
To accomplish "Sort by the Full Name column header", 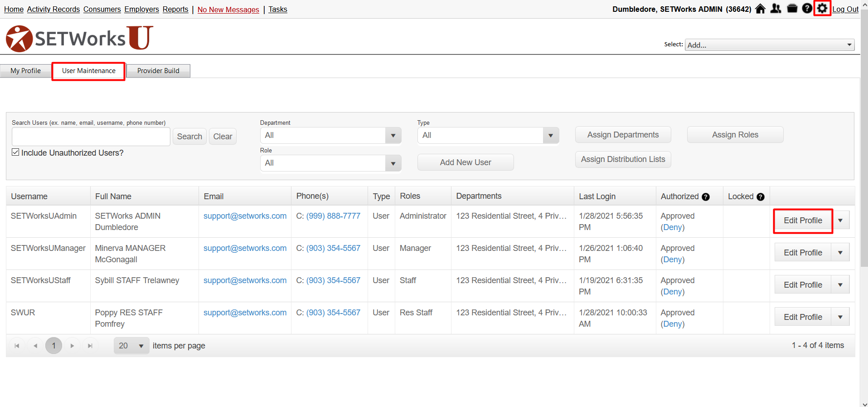I will coord(113,196).
